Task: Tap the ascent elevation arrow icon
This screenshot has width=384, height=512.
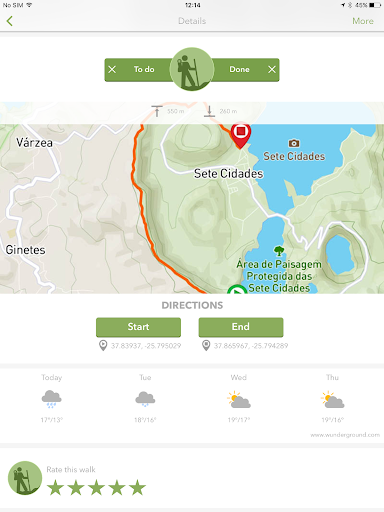Action: coord(157,111)
